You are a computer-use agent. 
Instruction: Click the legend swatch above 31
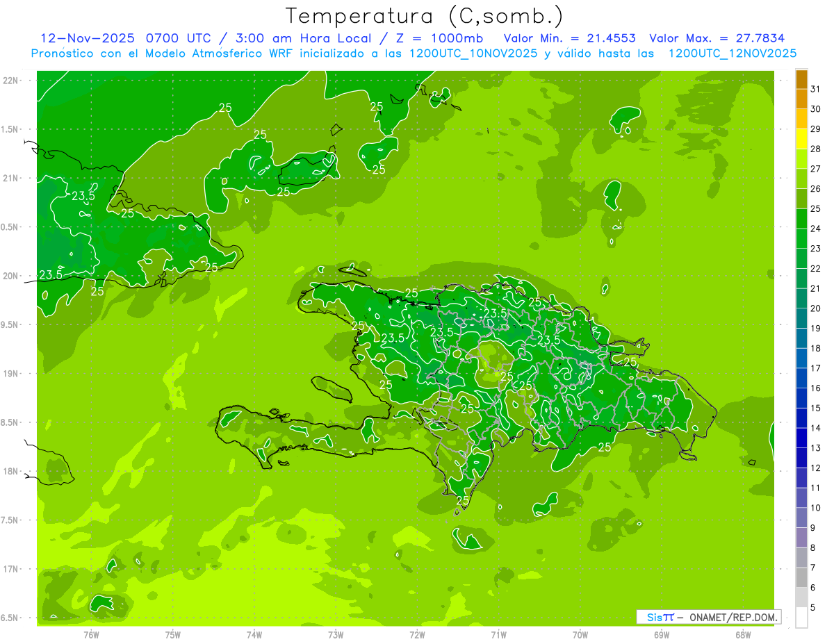(x=801, y=80)
